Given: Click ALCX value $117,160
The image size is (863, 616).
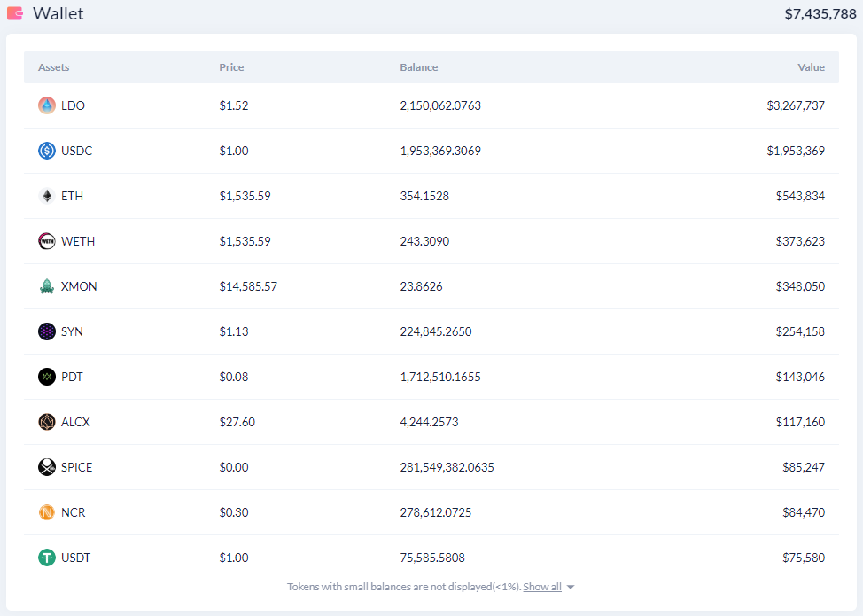Looking at the screenshot, I should (800, 422).
